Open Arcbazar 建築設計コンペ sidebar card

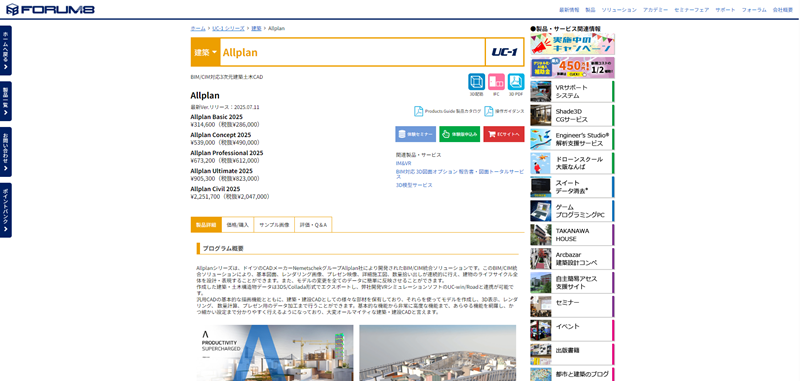[x=572, y=259]
